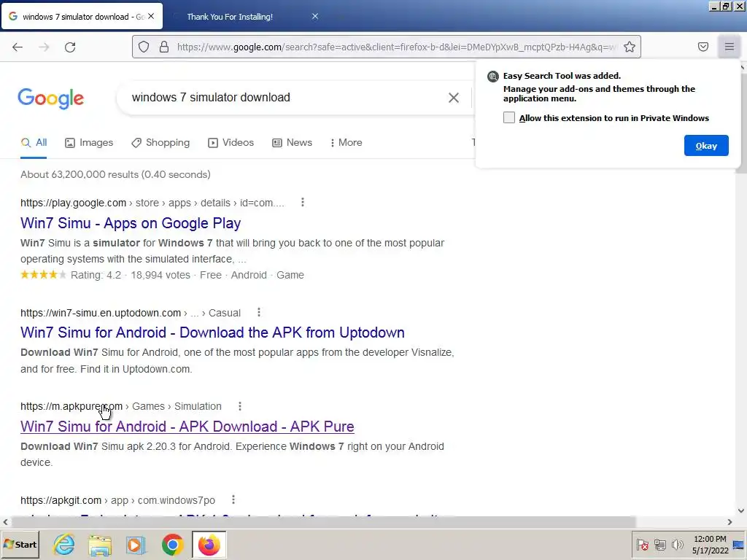Viewport: 747px width, 560px height.
Task: Click the forward navigation arrow
Action: (x=44, y=47)
